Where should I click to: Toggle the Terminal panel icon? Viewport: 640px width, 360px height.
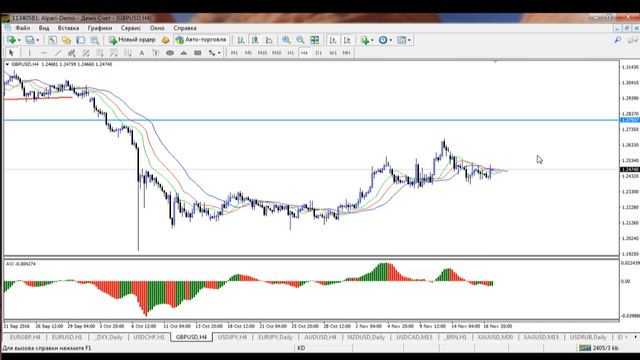[95, 40]
